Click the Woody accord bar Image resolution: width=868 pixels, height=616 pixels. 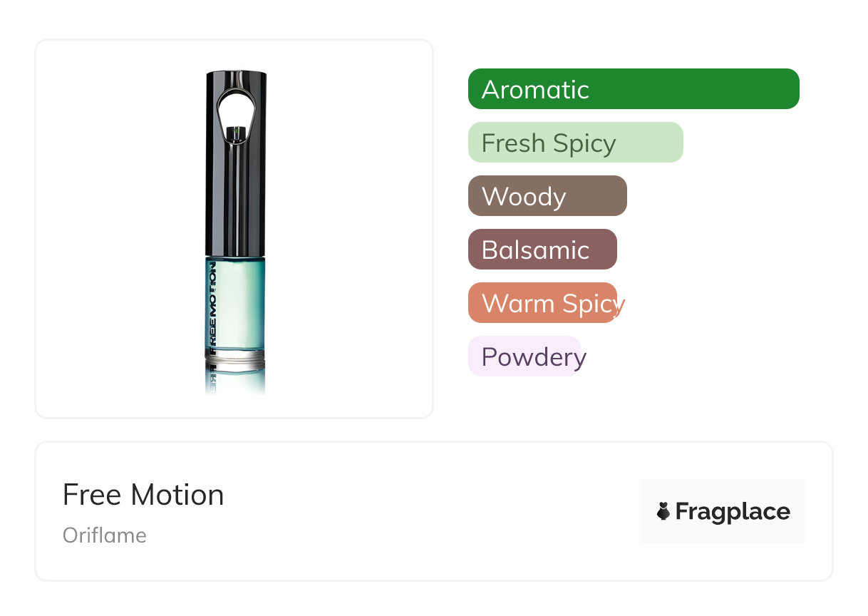(547, 196)
